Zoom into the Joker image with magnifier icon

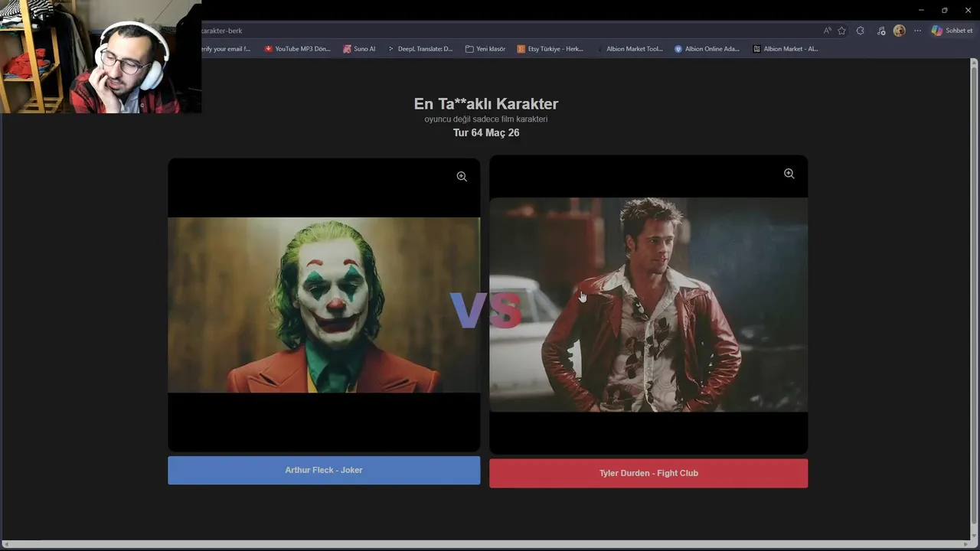(462, 176)
